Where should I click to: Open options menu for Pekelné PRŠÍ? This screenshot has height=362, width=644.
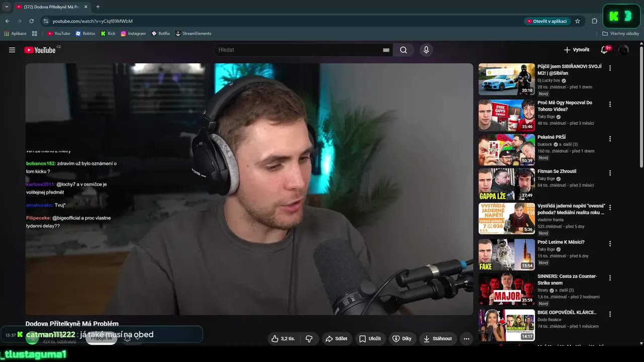coord(610,138)
